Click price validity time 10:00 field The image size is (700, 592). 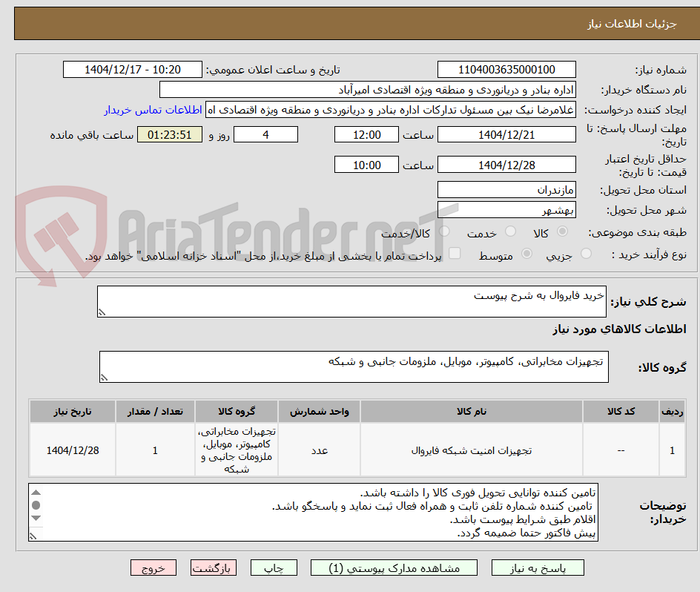366,165
